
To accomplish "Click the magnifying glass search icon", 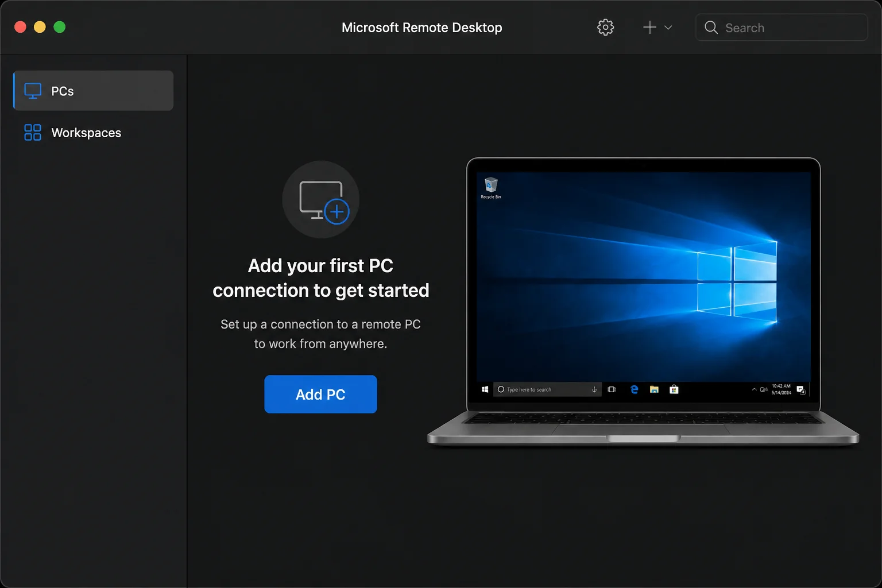I will coord(711,28).
